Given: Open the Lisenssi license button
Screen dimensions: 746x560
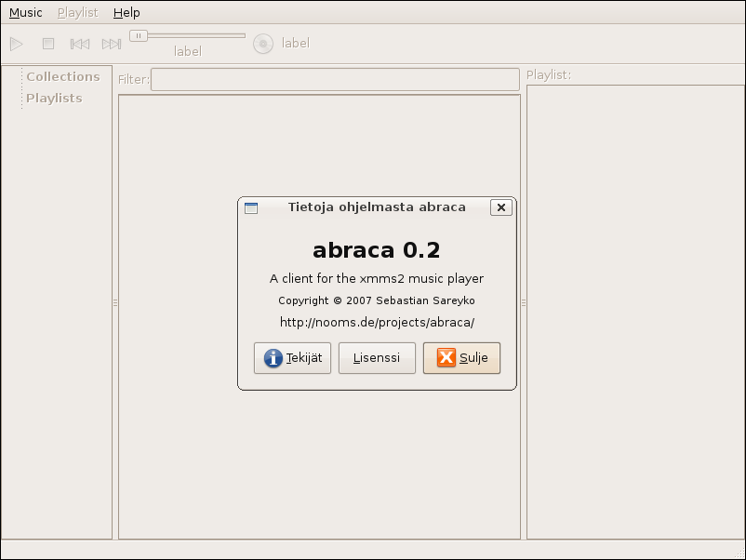Looking at the screenshot, I should point(377,358).
